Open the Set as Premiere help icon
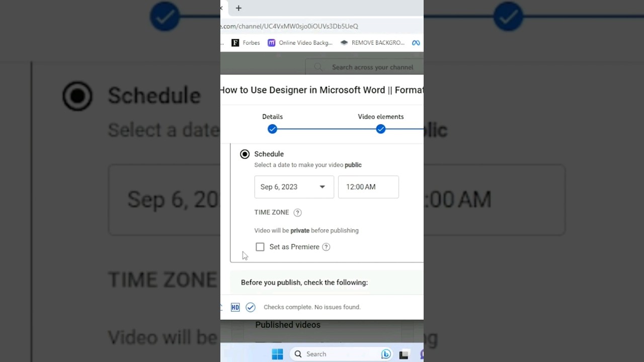 [326, 247]
